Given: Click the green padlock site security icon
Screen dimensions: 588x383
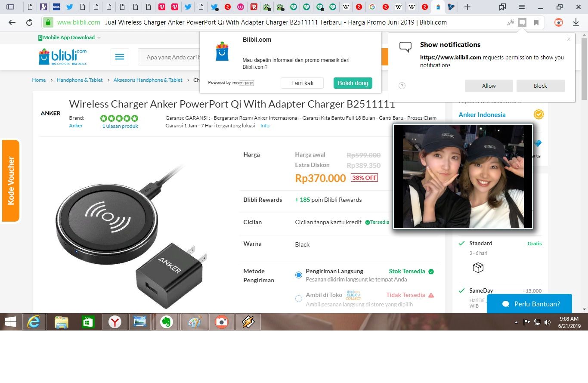Looking at the screenshot, I should (48, 22).
